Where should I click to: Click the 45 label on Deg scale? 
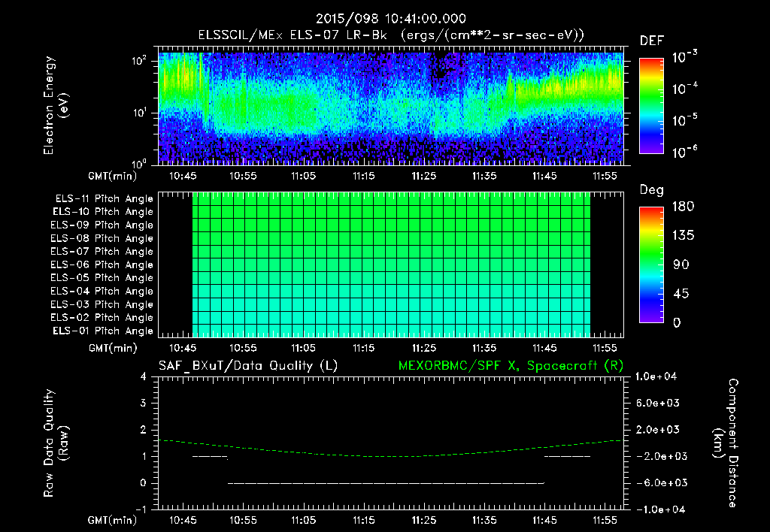pos(681,294)
